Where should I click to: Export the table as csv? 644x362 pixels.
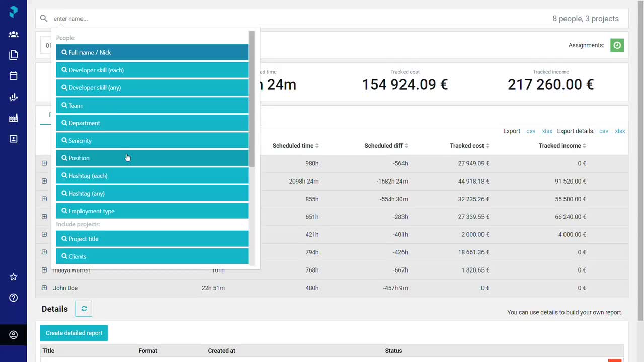(531, 131)
